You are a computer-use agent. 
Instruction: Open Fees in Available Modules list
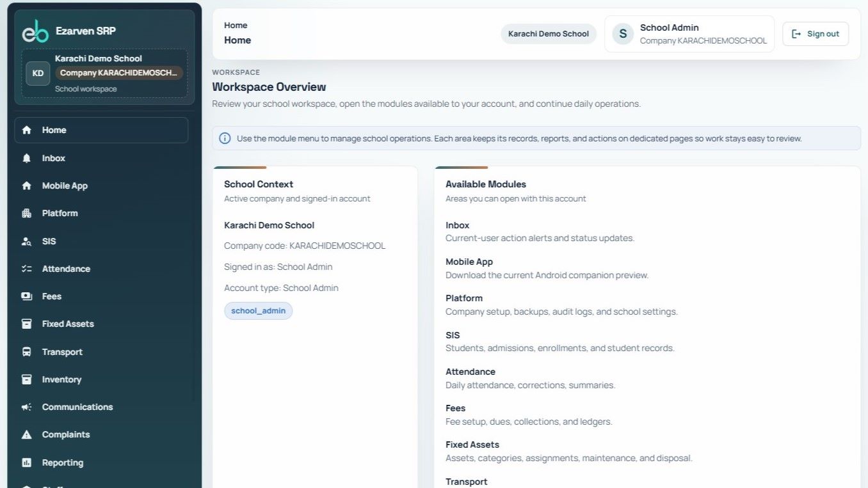click(456, 408)
